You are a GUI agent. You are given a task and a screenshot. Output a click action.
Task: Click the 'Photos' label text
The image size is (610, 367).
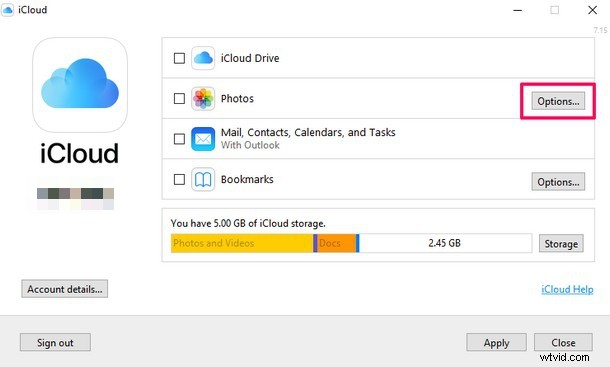237,99
